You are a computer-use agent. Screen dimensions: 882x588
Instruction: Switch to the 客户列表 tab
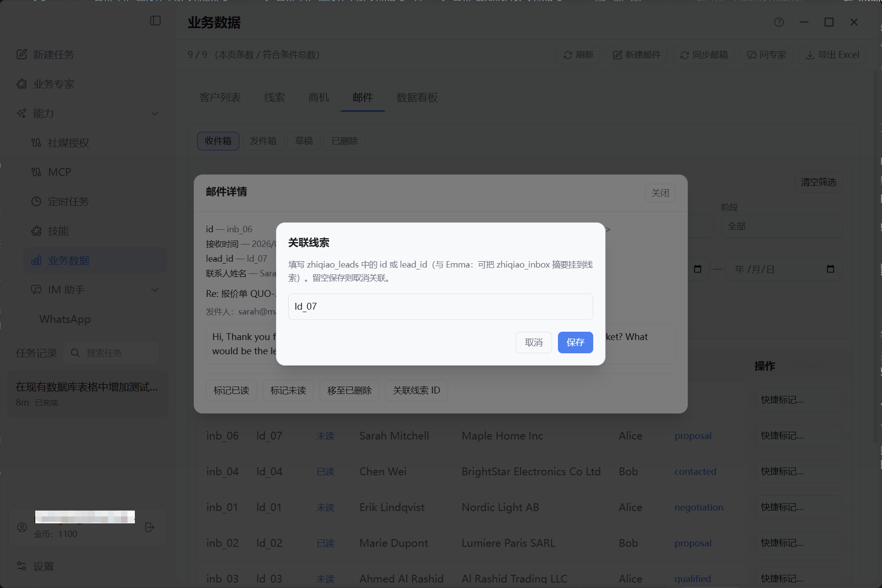click(220, 98)
